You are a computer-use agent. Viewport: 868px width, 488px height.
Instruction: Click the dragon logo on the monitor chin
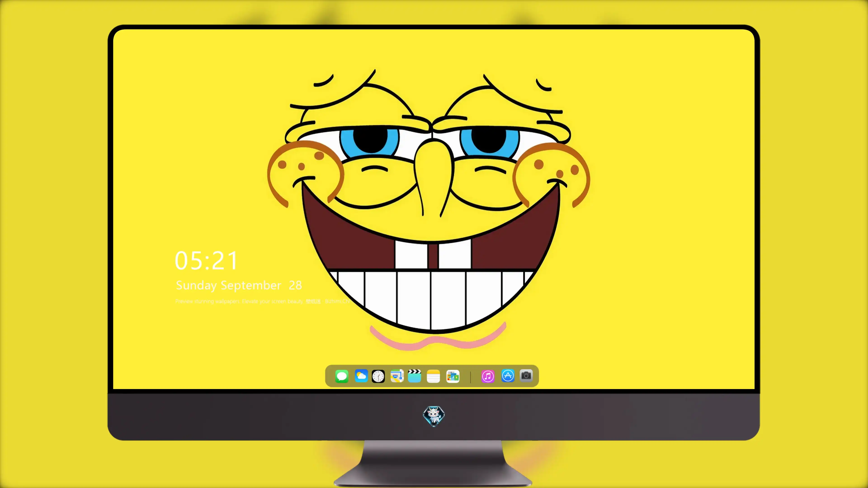point(434,416)
